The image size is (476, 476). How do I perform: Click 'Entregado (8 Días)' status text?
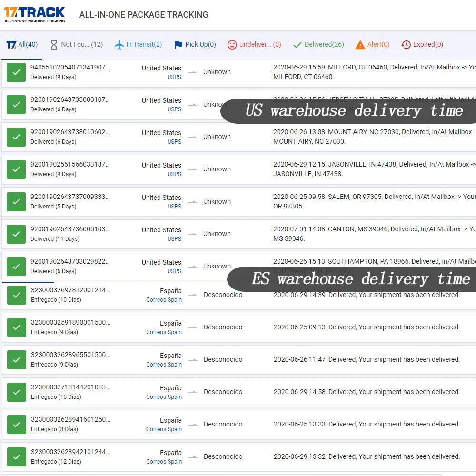tap(55, 429)
